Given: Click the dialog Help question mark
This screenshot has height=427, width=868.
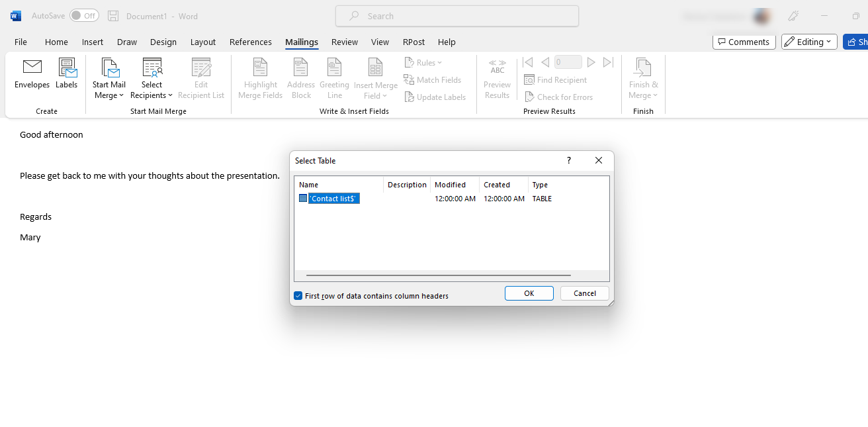Looking at the screenshot, I should [568, 160].
